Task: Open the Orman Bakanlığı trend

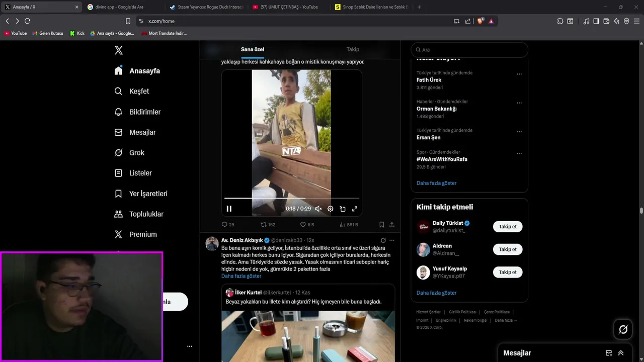Action: point(436,109)
